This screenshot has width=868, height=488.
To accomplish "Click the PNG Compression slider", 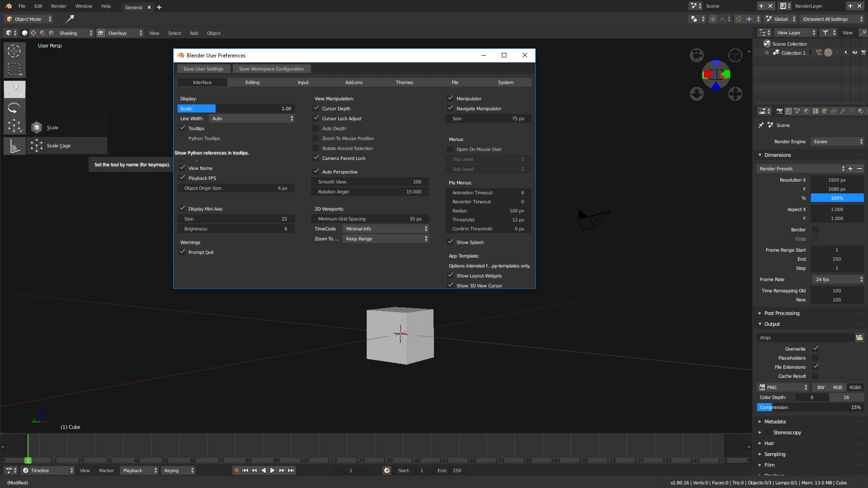I will point(810,407).
